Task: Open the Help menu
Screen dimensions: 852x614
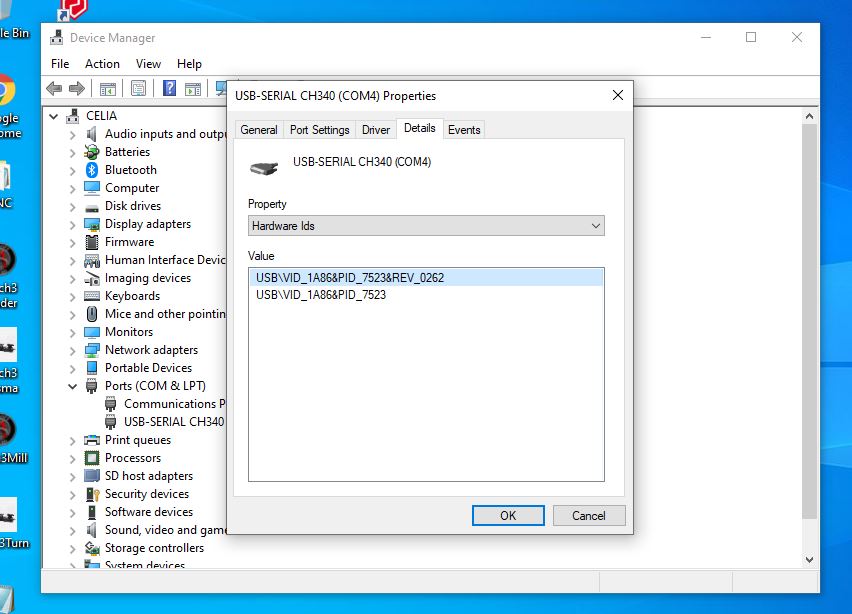Action: [189, 64]
